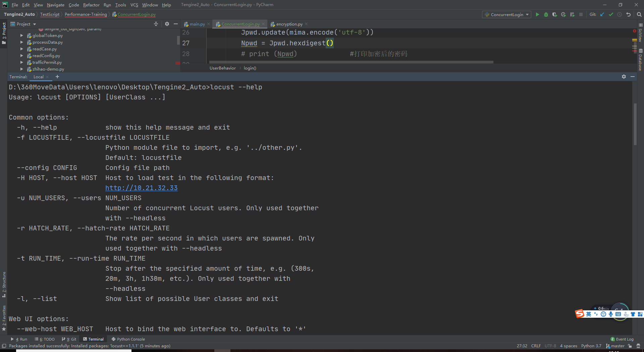Expand the trafficPermit.py tree node
The image size is (644, 352).
coord(22,62)
